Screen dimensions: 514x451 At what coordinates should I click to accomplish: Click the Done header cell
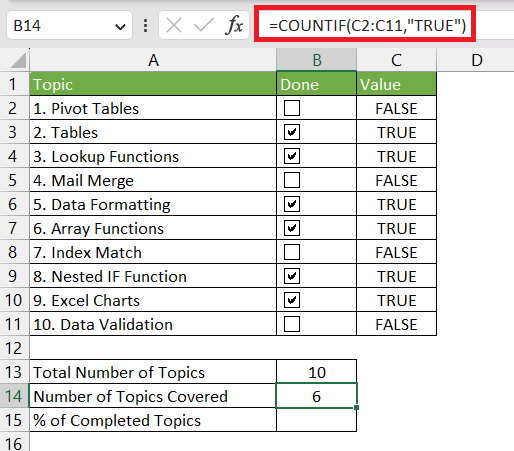click(316, 84)
